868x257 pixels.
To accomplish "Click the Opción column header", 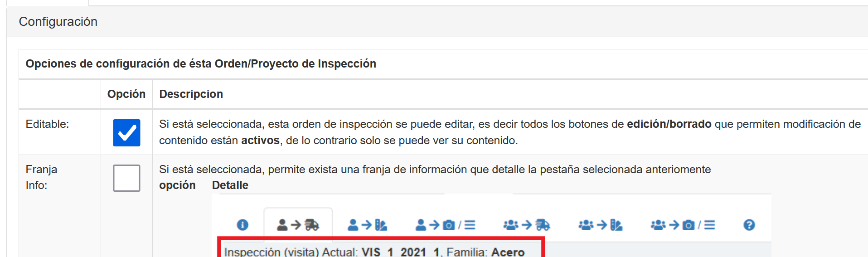I will click(x=126, y=94).
